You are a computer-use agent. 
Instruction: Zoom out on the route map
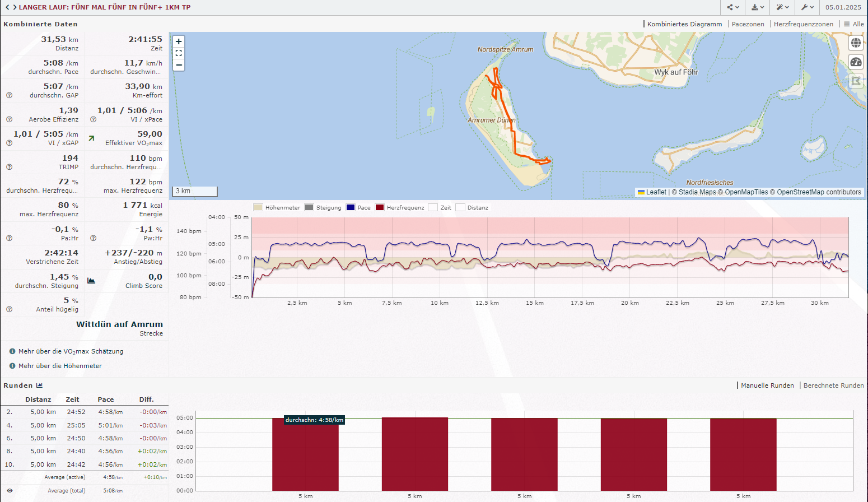[x=179, y=65]
